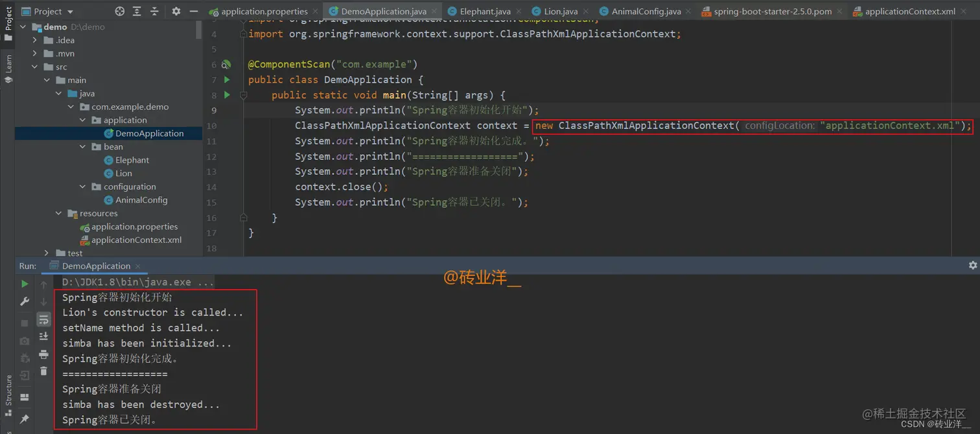Click 'D:\JDK1.8\bin\java.exe ...' console line
This screenshot has height=434, width=980.
point(138,282)
